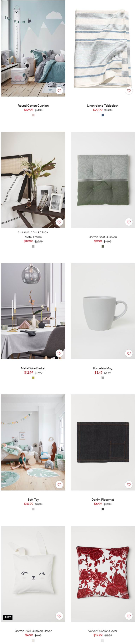Add Metal Wire Basket to favorites heart

[x=59, y=353]
